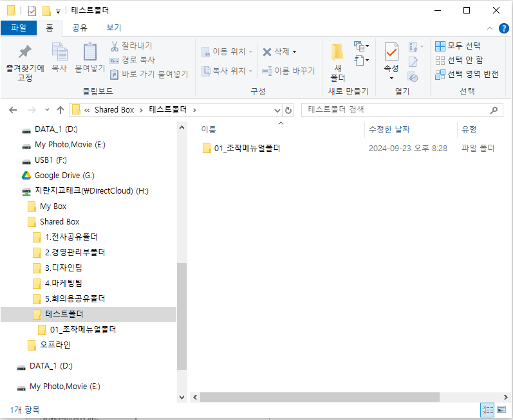Click the horizontal scrollbar in file list
Screen dimensions: 513x420
(x=319, y=397)
